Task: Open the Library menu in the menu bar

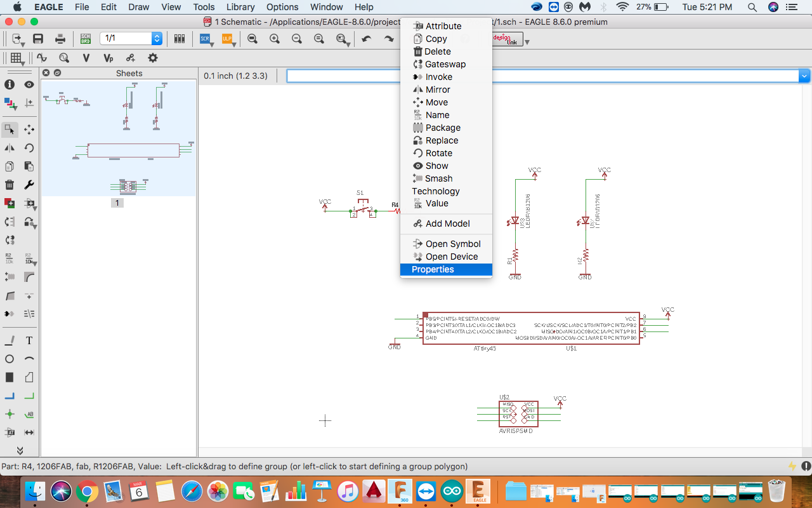Action: [x=240, y=7]
